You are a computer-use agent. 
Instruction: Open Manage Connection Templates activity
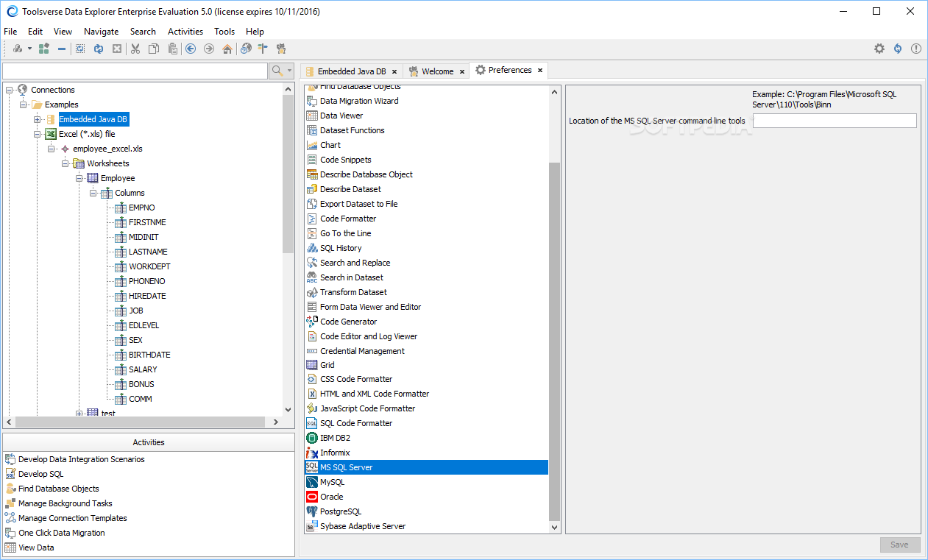pos(73,518)
